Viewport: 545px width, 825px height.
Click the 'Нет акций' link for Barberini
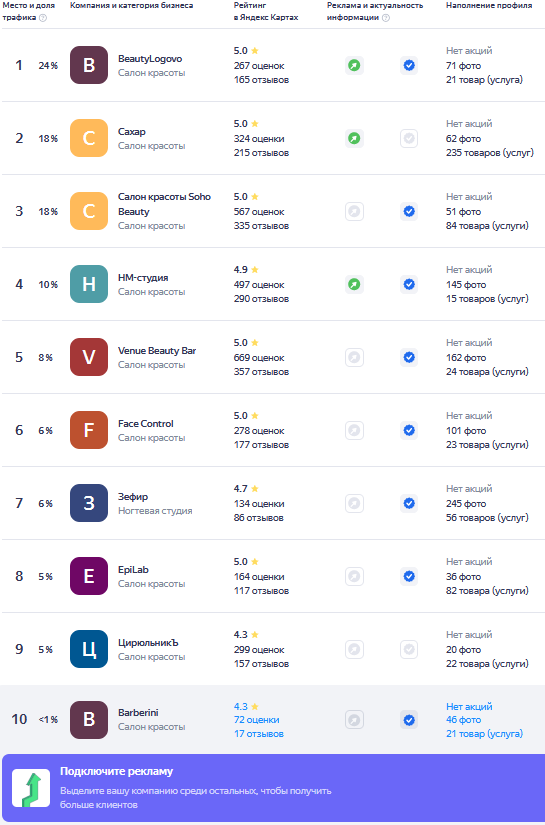[469, 707]
